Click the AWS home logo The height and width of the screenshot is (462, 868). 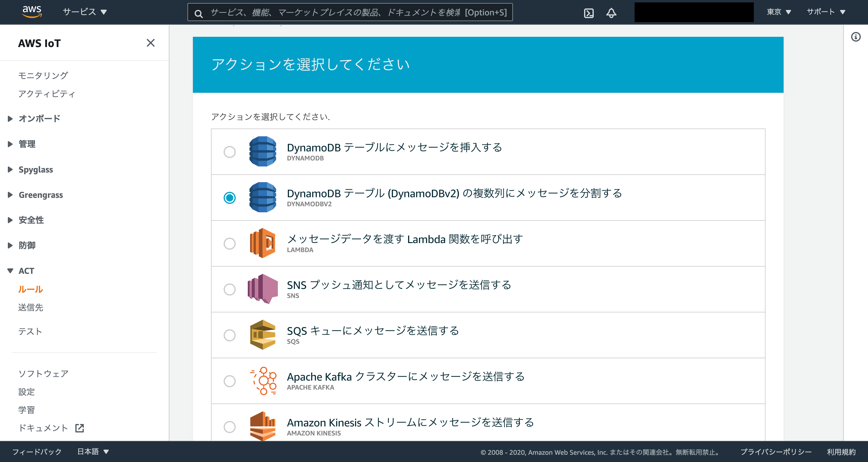click(x=32, y=11)
